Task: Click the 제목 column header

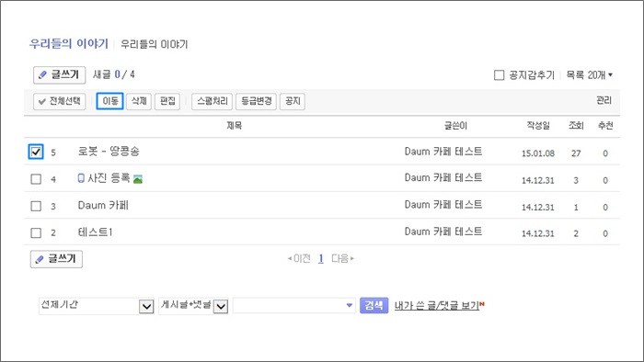Action: [234, 126]
